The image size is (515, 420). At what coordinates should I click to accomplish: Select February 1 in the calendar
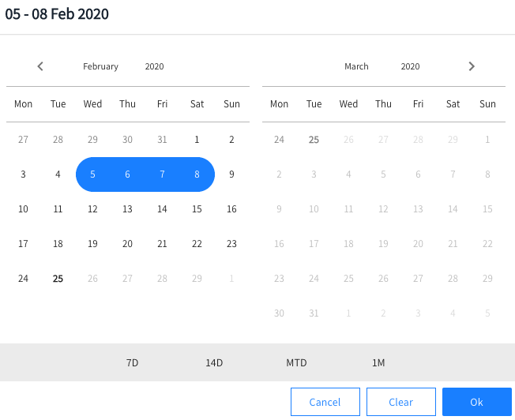[197, 140]
